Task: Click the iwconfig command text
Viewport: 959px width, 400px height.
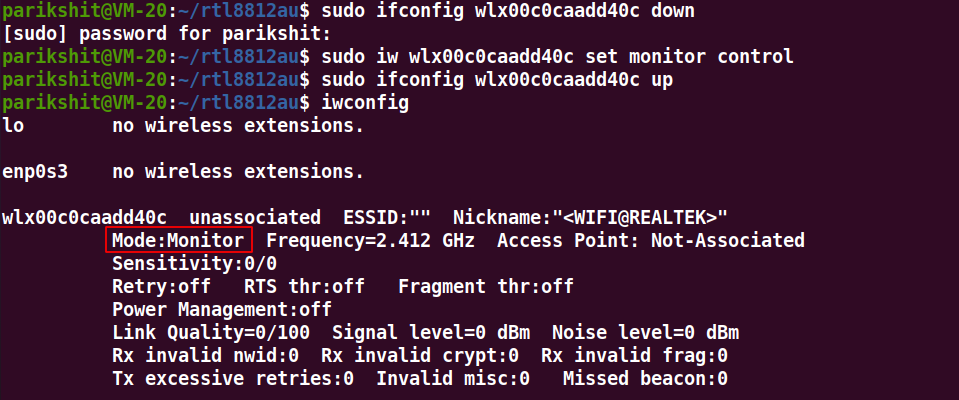Action: click(365, 103)
